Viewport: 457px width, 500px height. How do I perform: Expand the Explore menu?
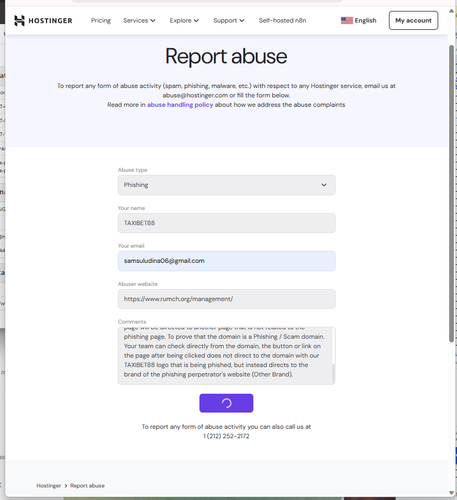tap(184, 20)
